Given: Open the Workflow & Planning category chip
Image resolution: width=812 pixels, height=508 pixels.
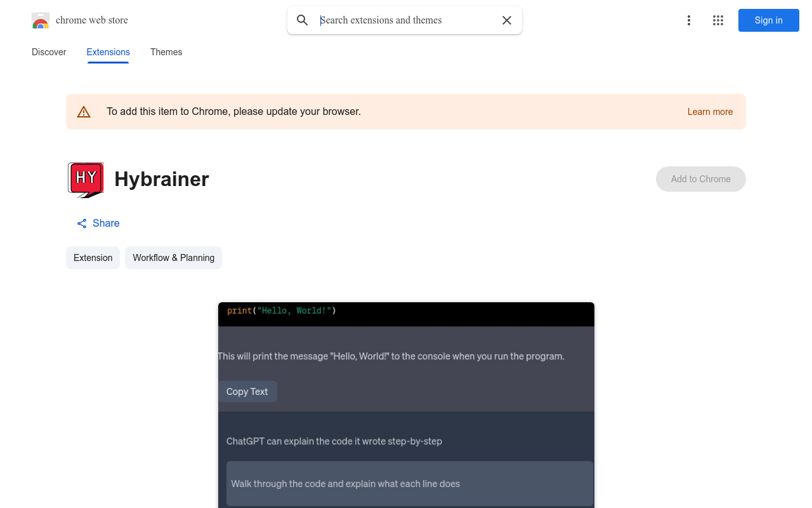Looking at the screenshot, I should coord(173,258).
